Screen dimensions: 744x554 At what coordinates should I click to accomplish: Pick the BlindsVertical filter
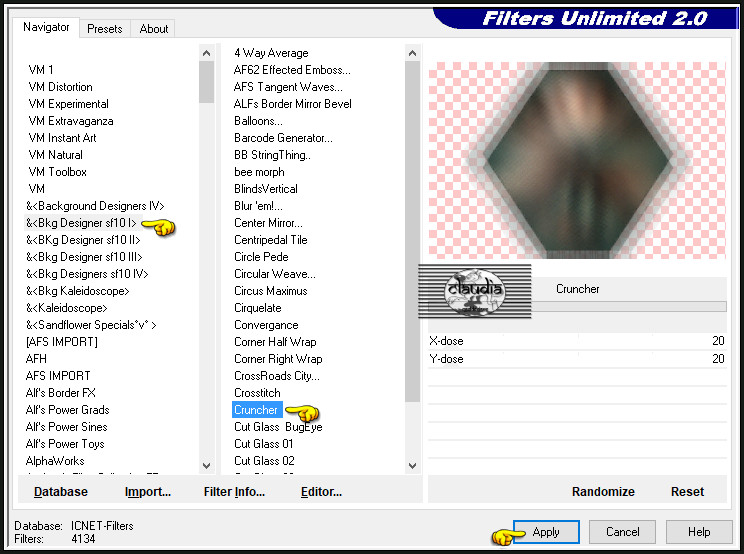[x=266, y=189]
